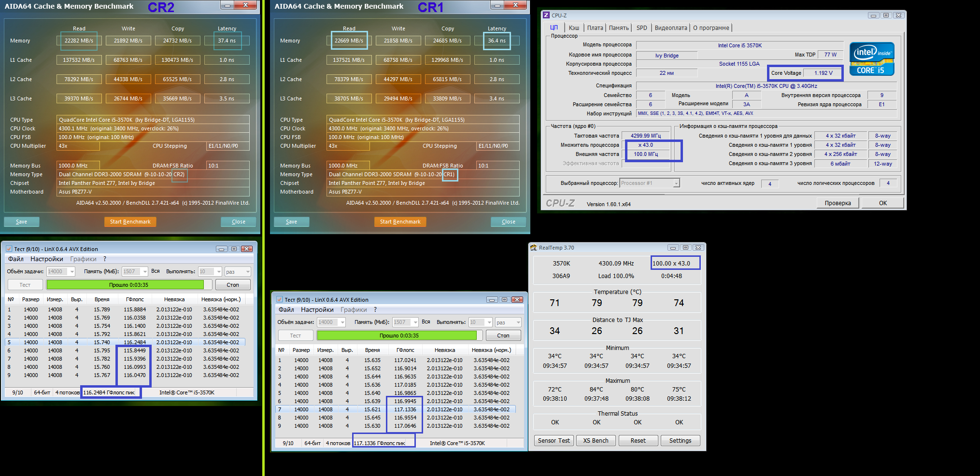Open memory 1507 dropdown in LinX 116.2484-peak window
980x476 pixels.
click(144, 271)
